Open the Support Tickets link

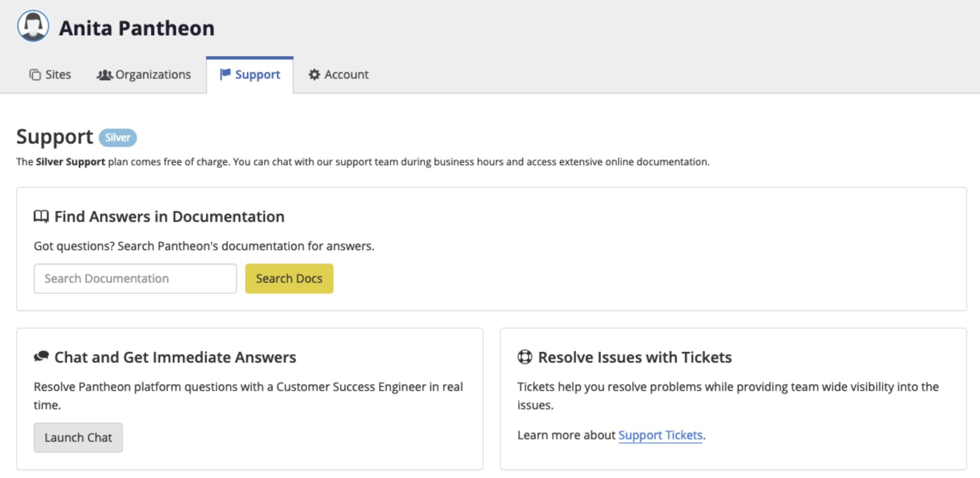(660, 435)
